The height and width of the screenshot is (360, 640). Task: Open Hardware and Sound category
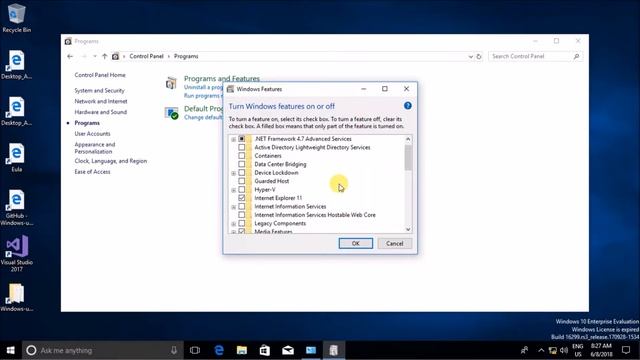(x=100, y=112)
